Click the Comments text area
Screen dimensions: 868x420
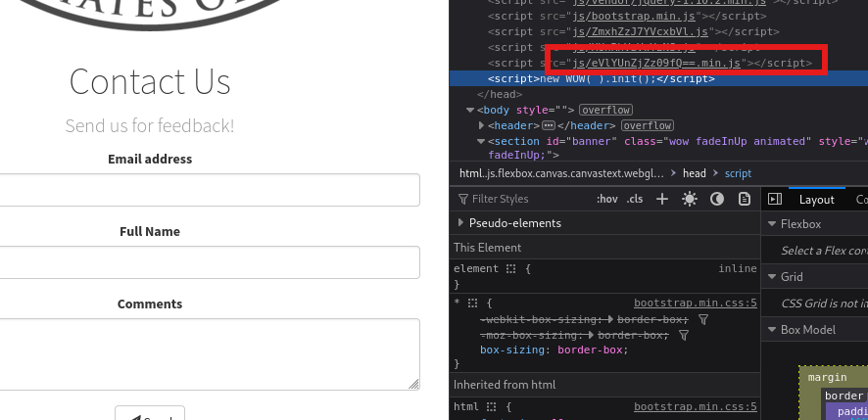pyautogui.click(x=210, y=354)
